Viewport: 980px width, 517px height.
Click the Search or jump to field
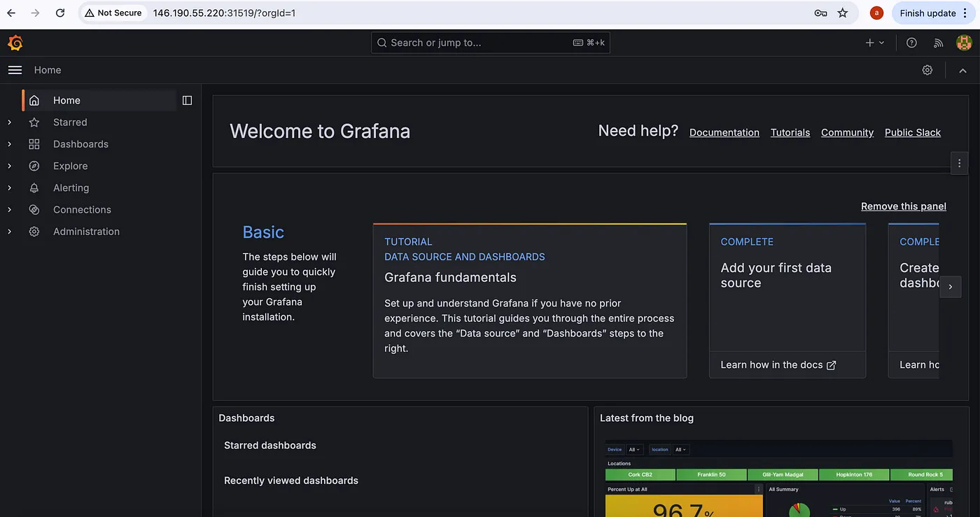(491, 43)
